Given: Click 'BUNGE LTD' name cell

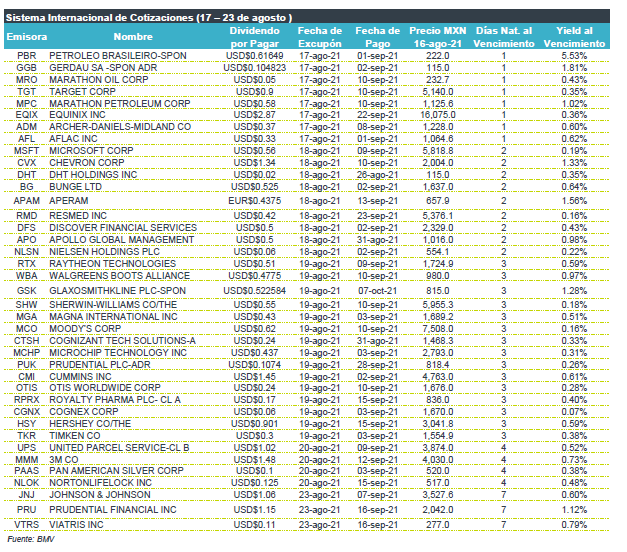Looking at the screenshot, I should coord(76,187).
